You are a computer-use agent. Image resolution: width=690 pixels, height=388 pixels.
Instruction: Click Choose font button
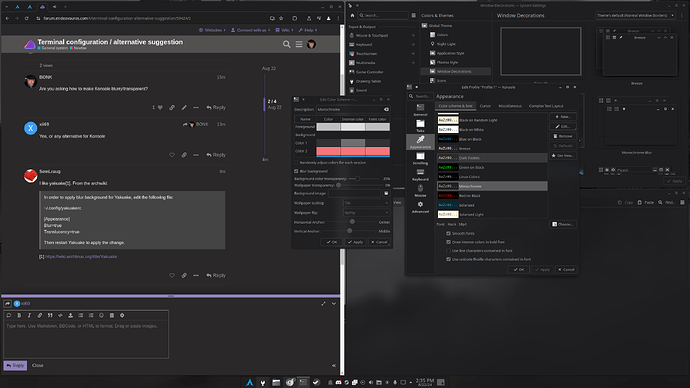[x=563, y=224]
